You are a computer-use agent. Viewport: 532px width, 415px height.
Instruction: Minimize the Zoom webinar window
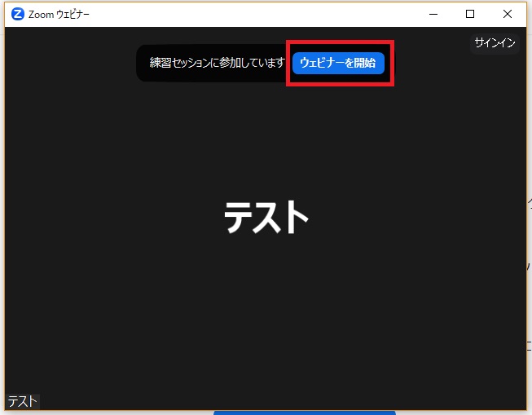(x=433, y=14)
